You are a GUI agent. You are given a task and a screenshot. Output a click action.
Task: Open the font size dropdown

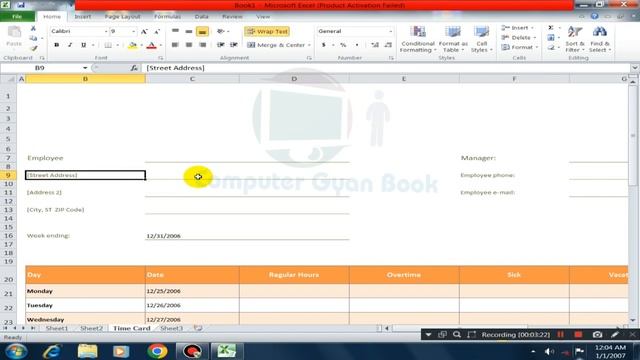click(x=133, y=31)
